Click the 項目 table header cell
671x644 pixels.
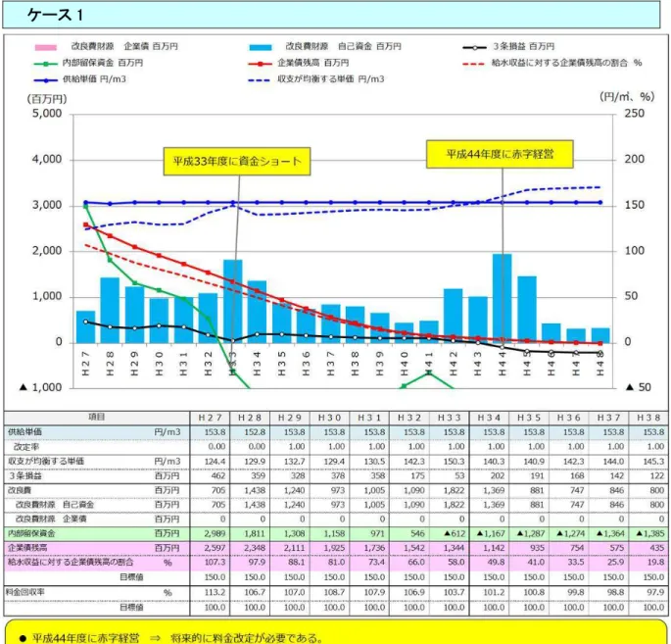click(97, 417)
